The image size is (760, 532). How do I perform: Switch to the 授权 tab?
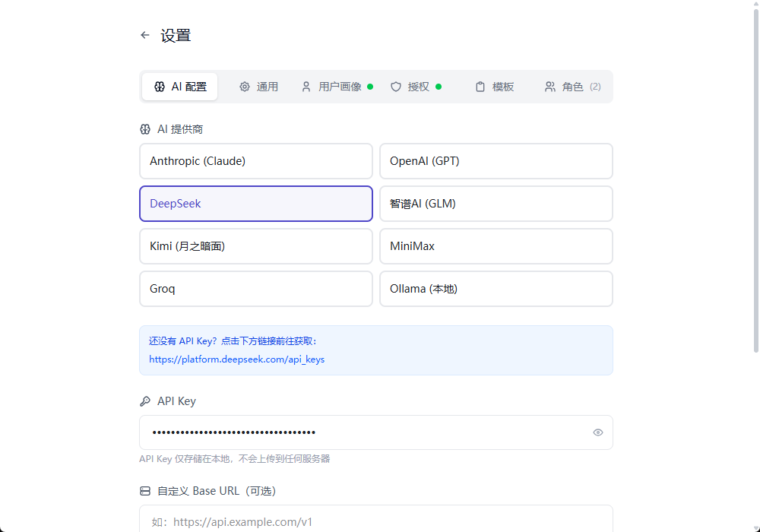tap(416, 87)
